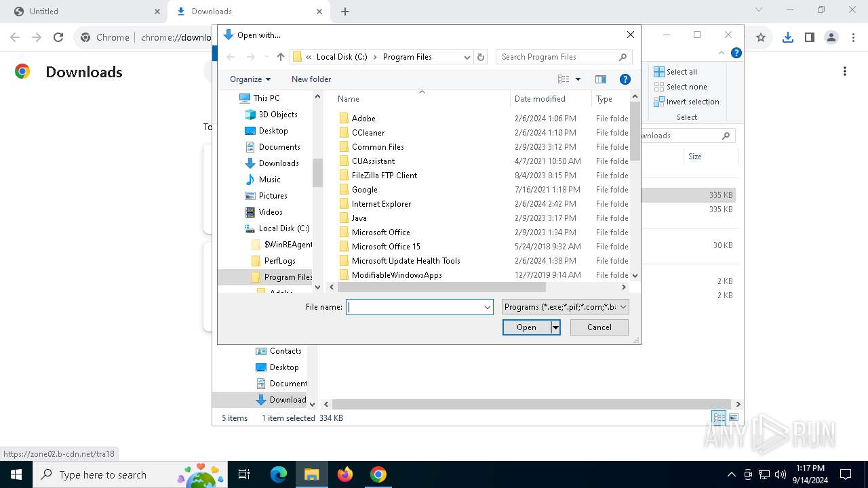Select the CCleaner folder icon
Image resolution: width=868 pixels, height=488 pixels.
(344, 133)
